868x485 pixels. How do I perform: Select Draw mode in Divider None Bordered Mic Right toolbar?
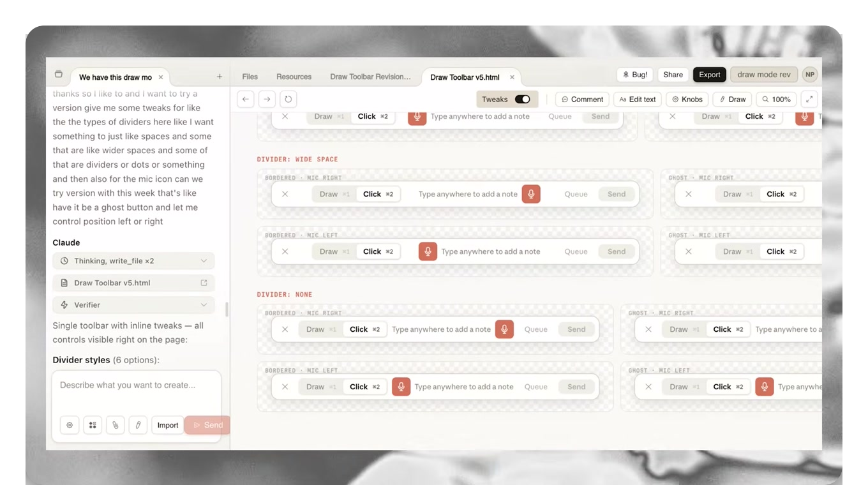point(321,329)
